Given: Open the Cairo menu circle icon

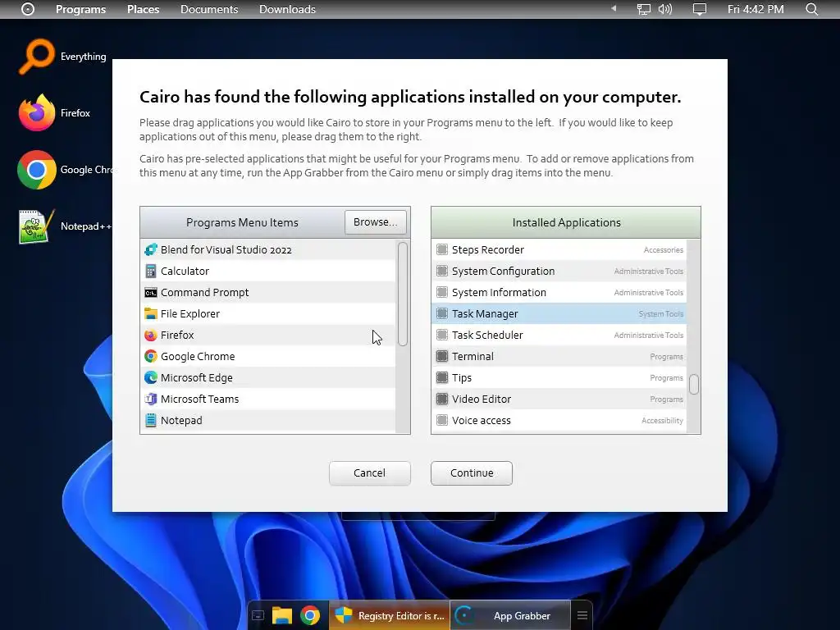Looking at the screenshot, I should 28,9.
